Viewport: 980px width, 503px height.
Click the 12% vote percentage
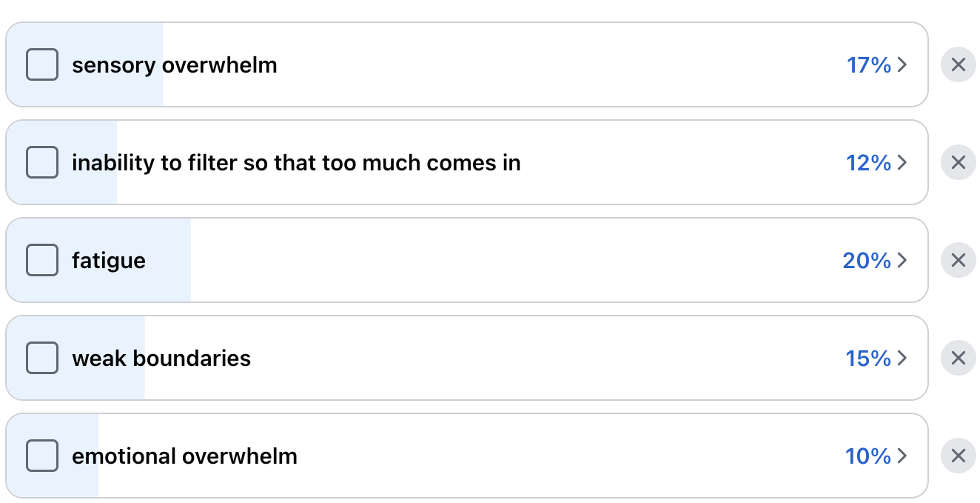tap(868, 162)
